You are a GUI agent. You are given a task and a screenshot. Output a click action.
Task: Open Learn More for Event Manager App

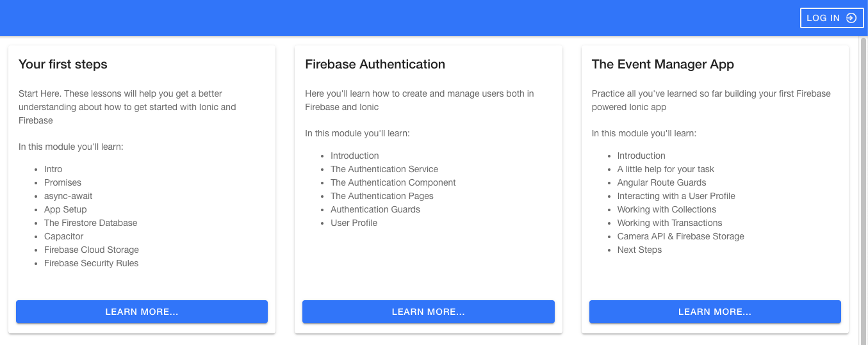click(x=714, y=312)
